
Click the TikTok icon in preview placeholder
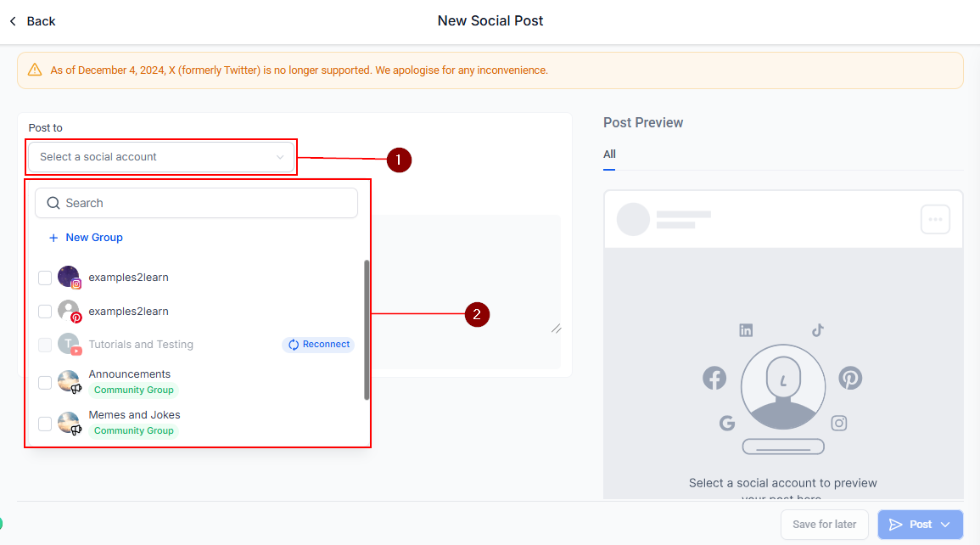pos(817,330)
